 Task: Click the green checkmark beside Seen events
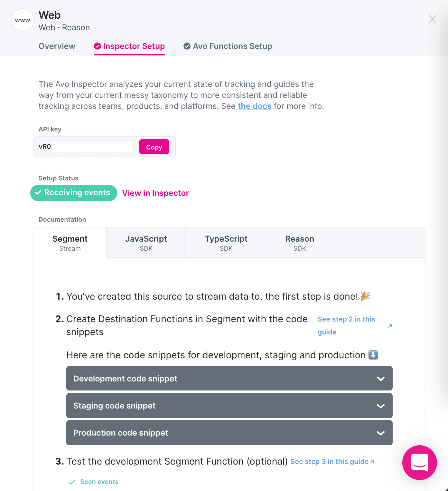[72, 482]
